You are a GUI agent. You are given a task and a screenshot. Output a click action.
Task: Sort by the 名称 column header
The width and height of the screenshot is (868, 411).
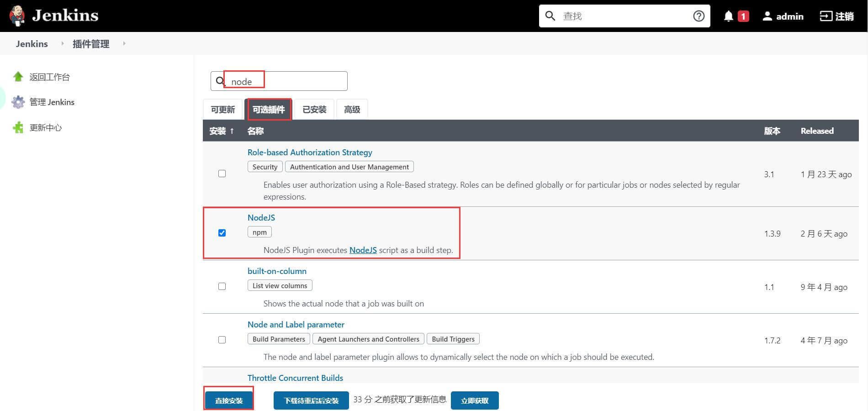[255, 131]
